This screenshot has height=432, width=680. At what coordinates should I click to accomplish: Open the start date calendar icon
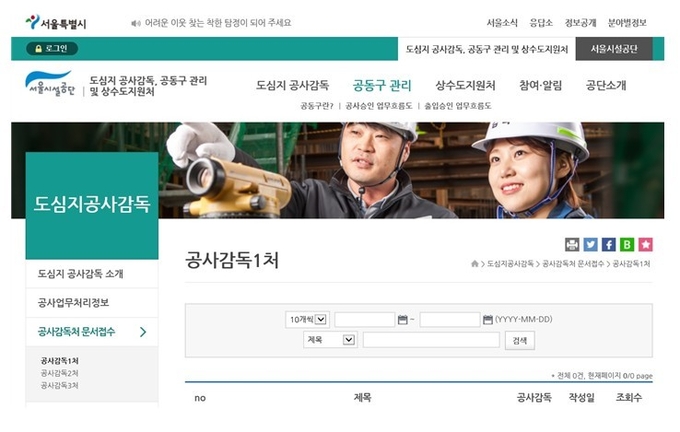click(402, 320)
